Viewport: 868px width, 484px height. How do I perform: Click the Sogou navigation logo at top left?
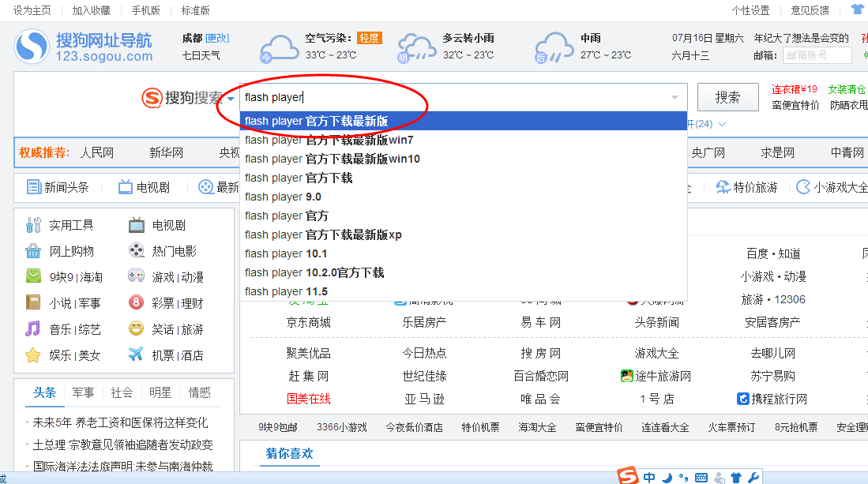pyautogui.click(x=83, y=47)
